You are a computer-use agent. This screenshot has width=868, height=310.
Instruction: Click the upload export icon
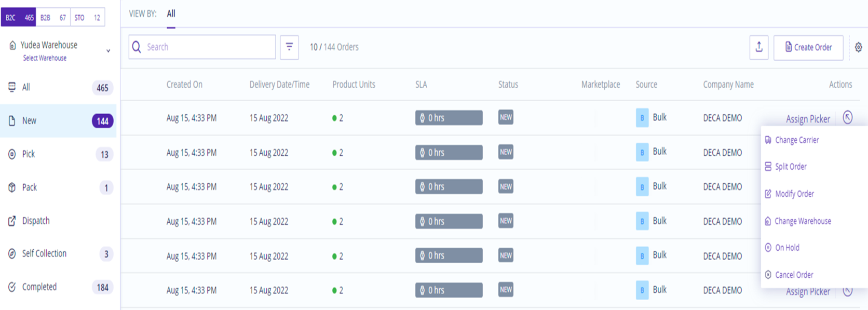[758, 47]
